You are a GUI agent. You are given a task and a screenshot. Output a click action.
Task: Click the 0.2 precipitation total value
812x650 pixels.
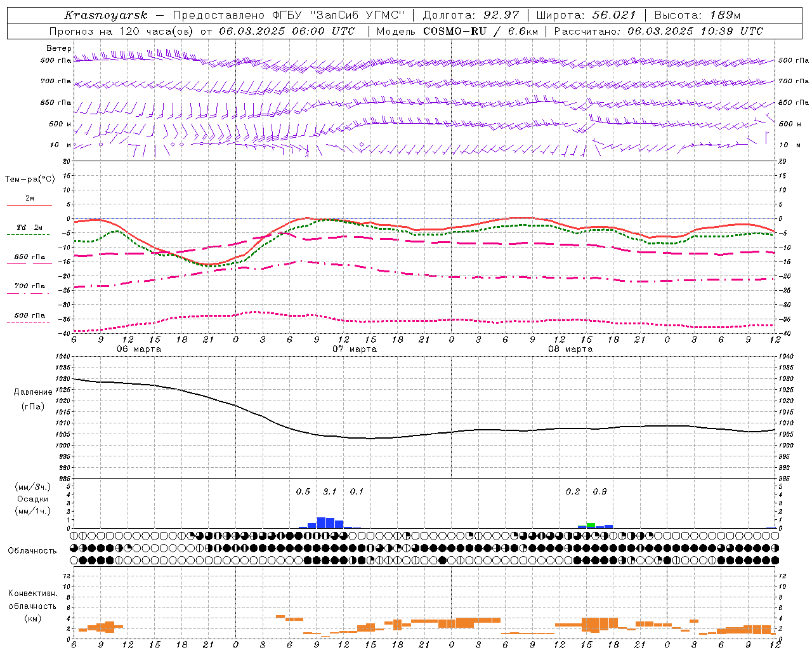[573, 492]
